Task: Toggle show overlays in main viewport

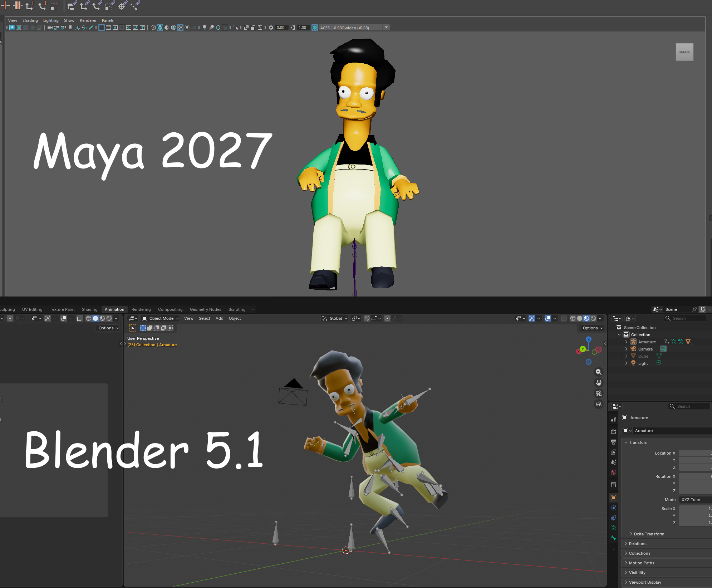Action: click(x=548, y=318)
